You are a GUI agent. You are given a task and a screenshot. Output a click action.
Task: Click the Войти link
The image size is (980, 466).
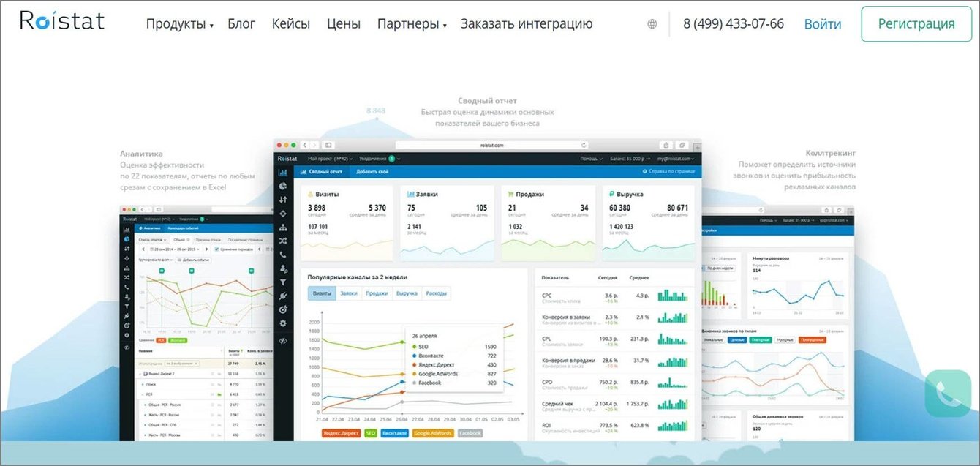[823, 24]
